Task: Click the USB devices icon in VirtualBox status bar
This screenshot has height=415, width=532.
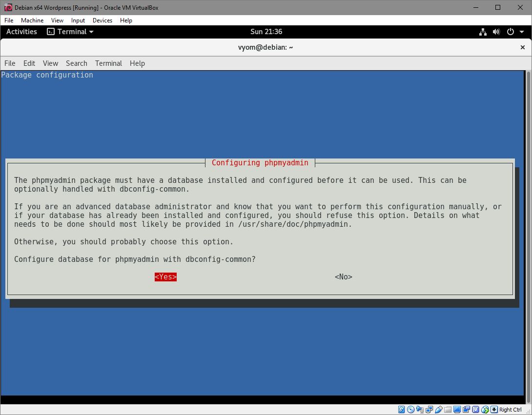Action: pos(439,410)
